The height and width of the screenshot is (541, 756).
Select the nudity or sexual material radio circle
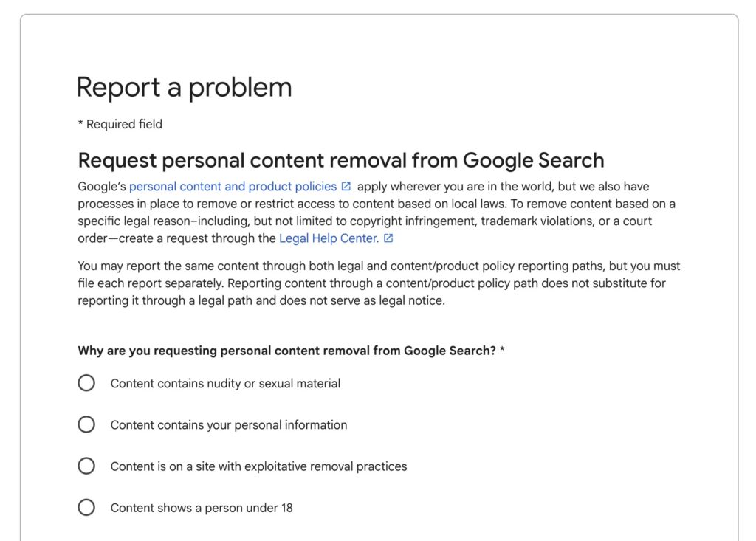[x=86, y=383]
